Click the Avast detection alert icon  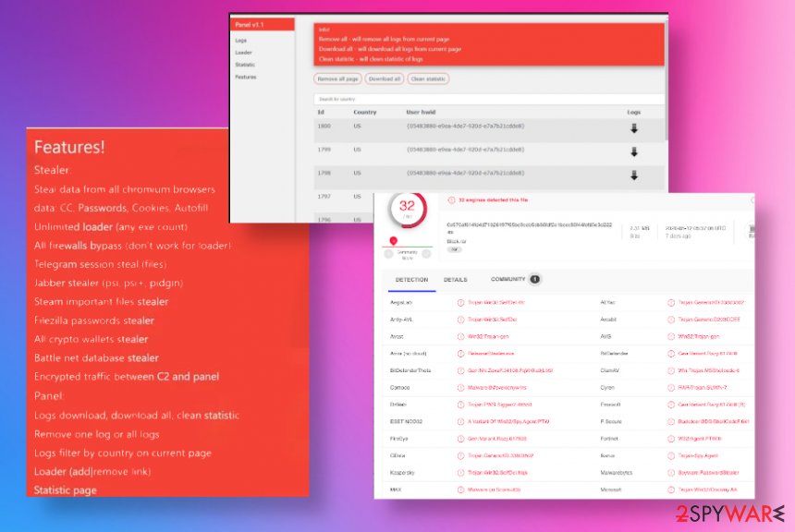pos(460,336)
